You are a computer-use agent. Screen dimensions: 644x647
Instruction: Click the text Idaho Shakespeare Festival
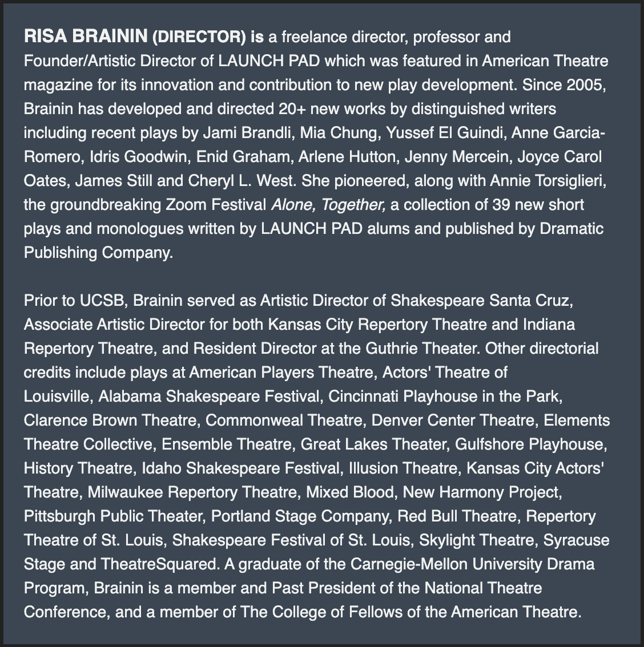pos(240,468)
